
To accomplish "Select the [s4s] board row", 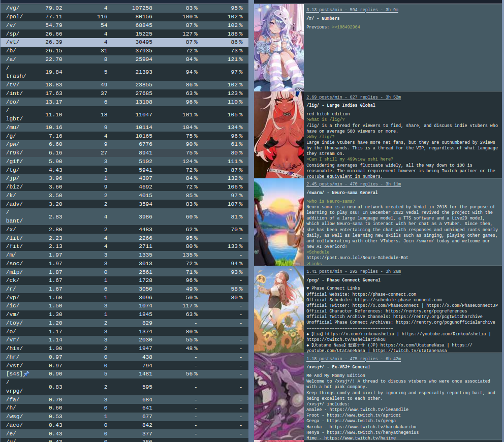I will click(x=124, y=374).
